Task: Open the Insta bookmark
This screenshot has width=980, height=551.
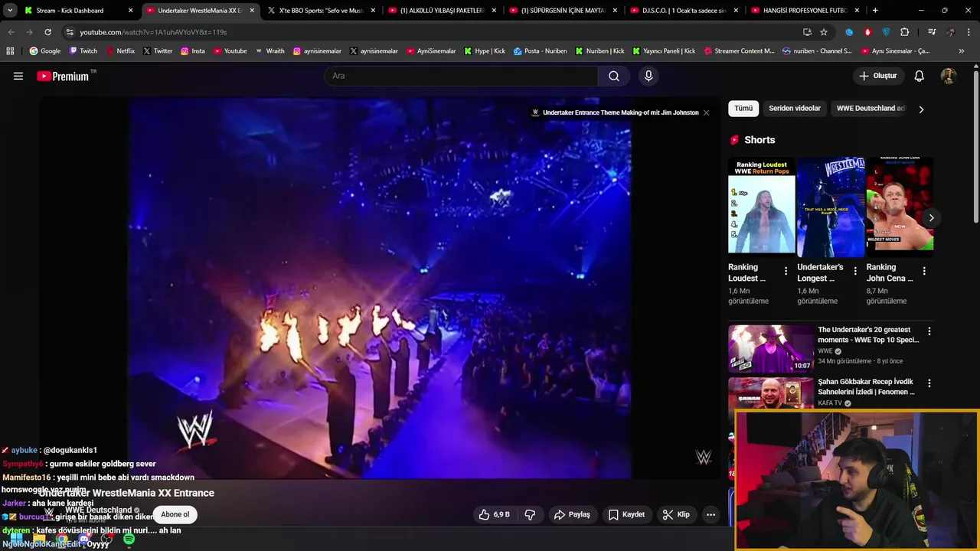Action: [193, 51]
